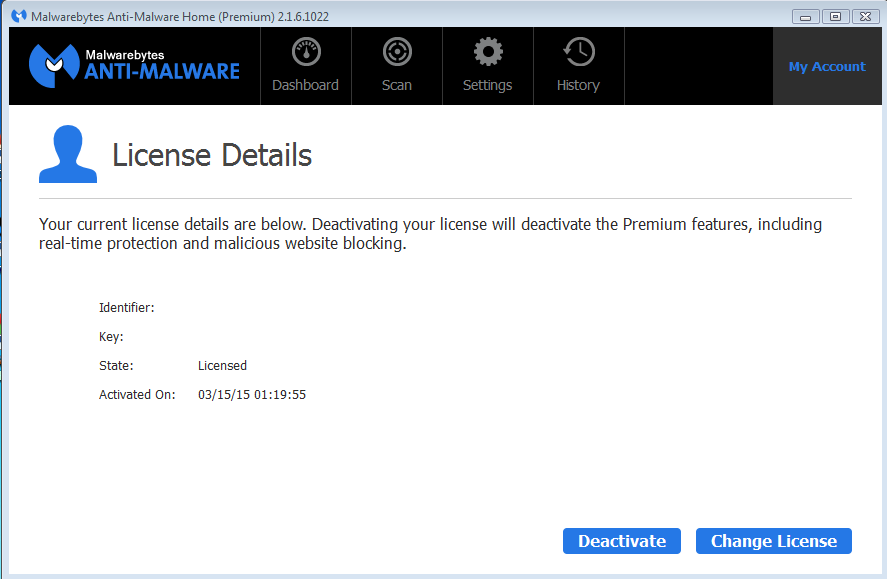Click the Dashboard gauge icon
The height and width of the screenshot is (579, 887).
point(306,52)
